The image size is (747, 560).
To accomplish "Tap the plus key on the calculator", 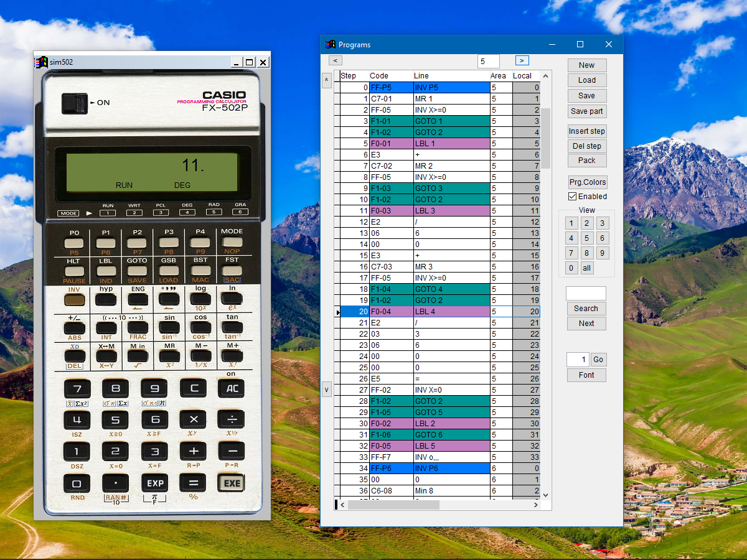I will coord(193,451).
